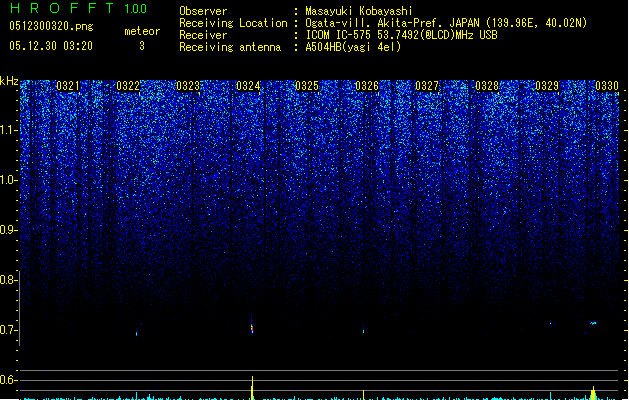Viewport: 629px width, 400px height.
Task: Click the Receiving antenna field label
Action: click(x=230, y=47)
